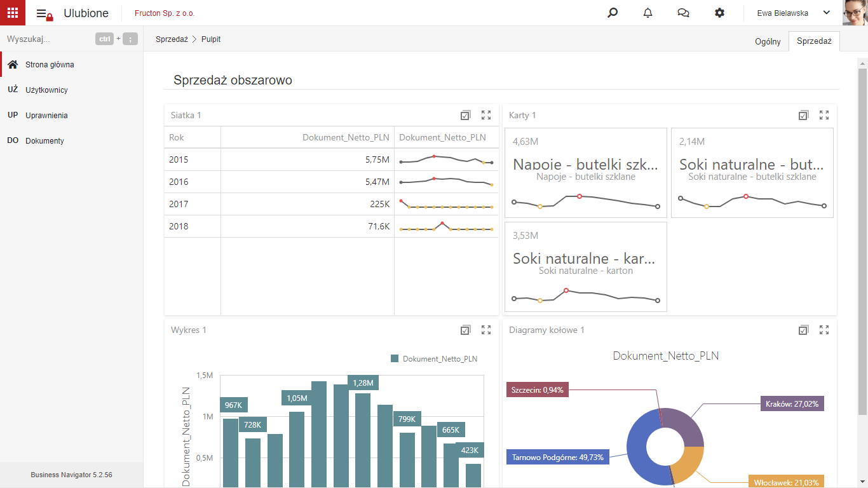Open the settings gear icon

point(719,13)
